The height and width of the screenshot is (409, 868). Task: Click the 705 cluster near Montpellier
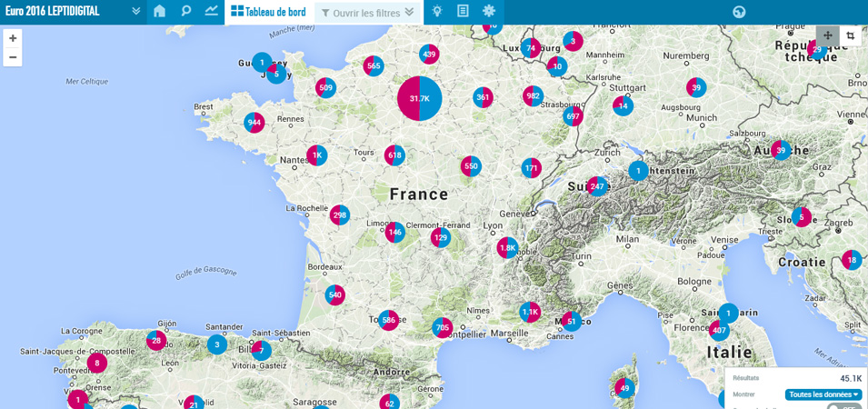[x=443, y=327]
